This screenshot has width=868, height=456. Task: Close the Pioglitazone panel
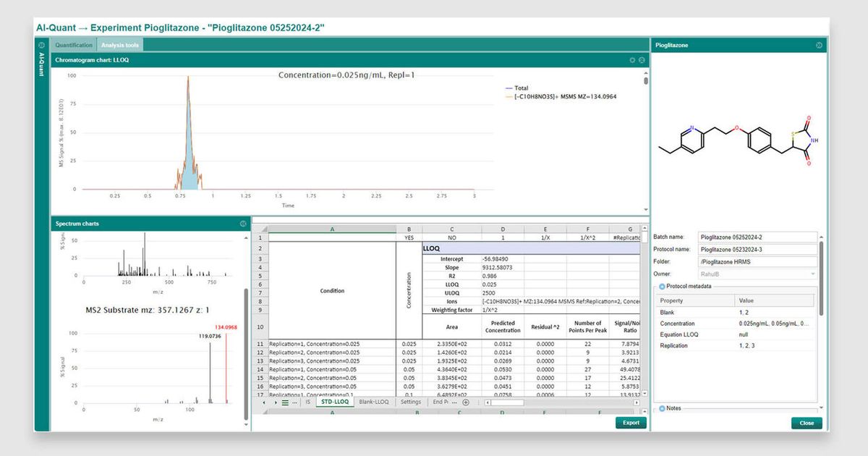806,423
